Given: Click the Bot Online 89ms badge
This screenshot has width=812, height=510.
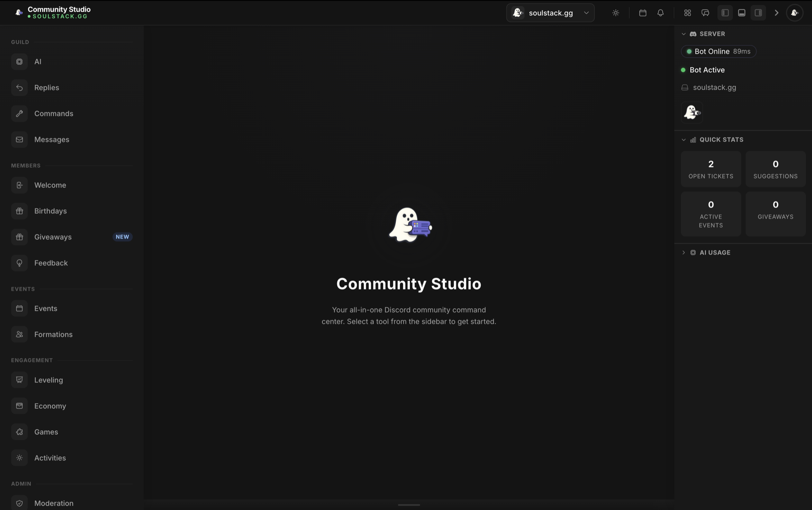Looking at the screenshot, I should click(x=719, y=51).
